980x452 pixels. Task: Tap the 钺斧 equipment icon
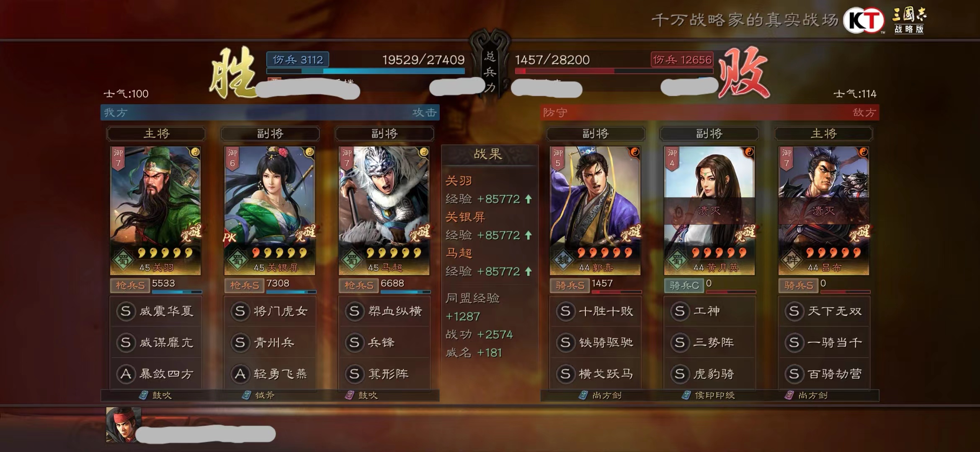click(247, 395)
